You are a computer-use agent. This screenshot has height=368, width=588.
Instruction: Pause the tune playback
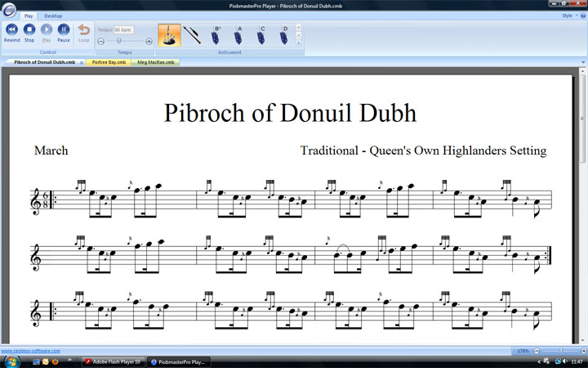click(63, 30)
